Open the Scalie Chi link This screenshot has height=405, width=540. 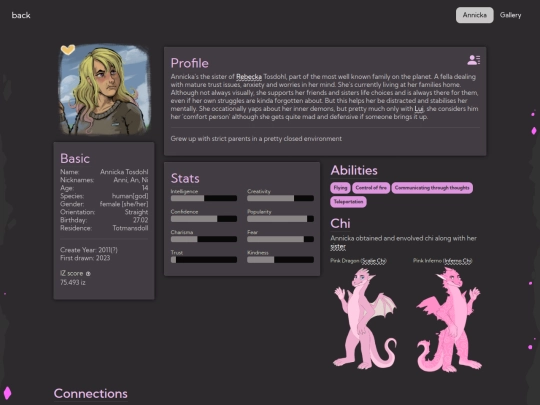(374, 261)
